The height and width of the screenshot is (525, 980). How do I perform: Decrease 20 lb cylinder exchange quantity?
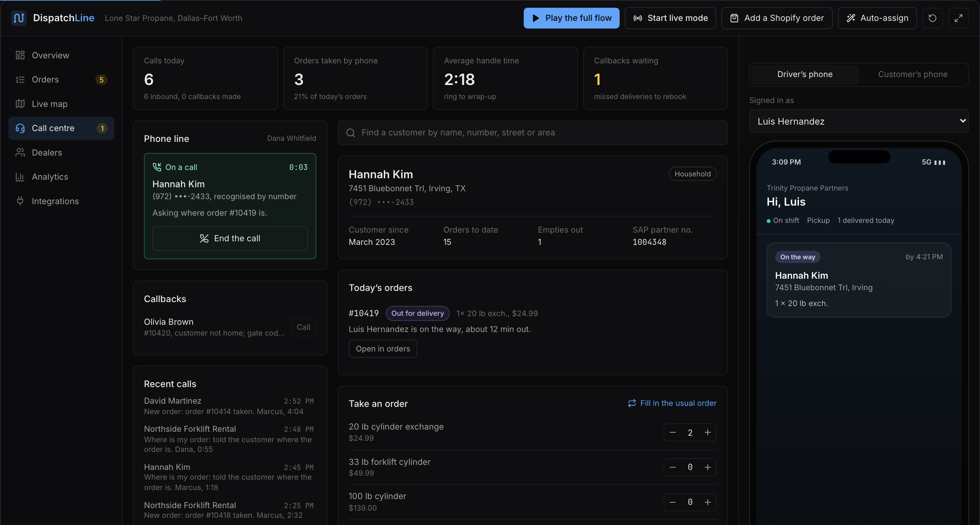click(673, 432)
